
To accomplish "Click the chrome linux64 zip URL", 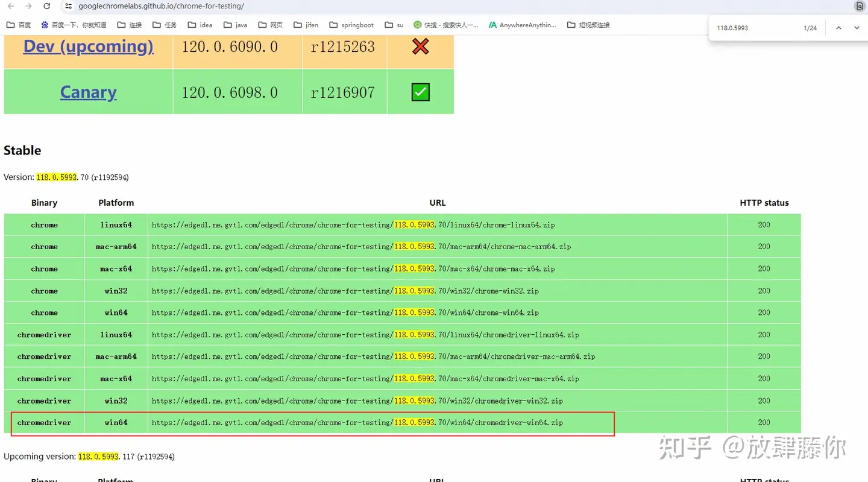I will [353, 225].
